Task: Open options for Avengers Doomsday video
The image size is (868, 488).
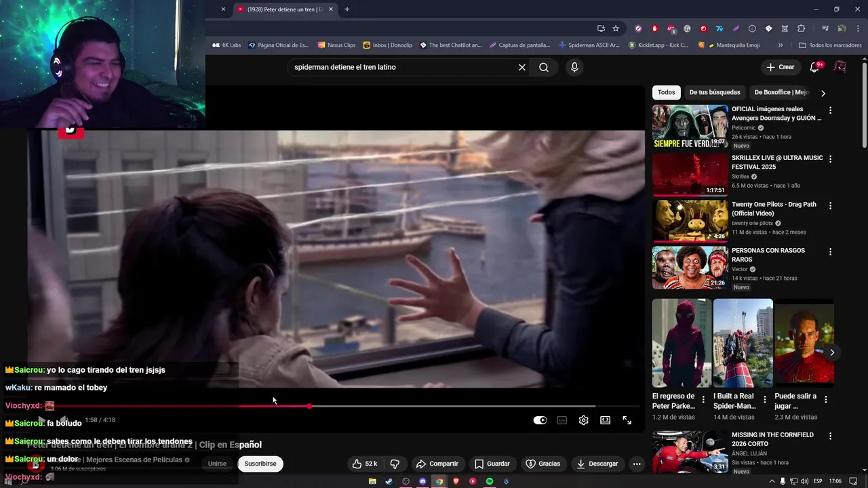Action: click(x=830, y=110)
